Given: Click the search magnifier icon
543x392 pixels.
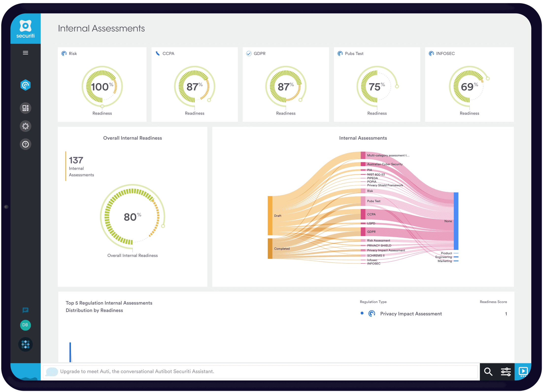Looking at the screenshot, I should point(488,372).
